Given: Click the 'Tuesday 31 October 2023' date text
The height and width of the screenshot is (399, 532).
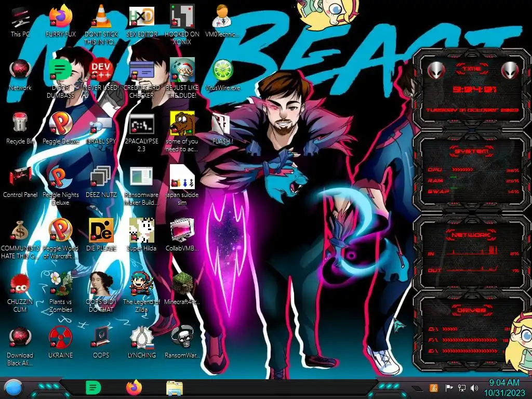Looking at the screenshot, I should (472, 110).
